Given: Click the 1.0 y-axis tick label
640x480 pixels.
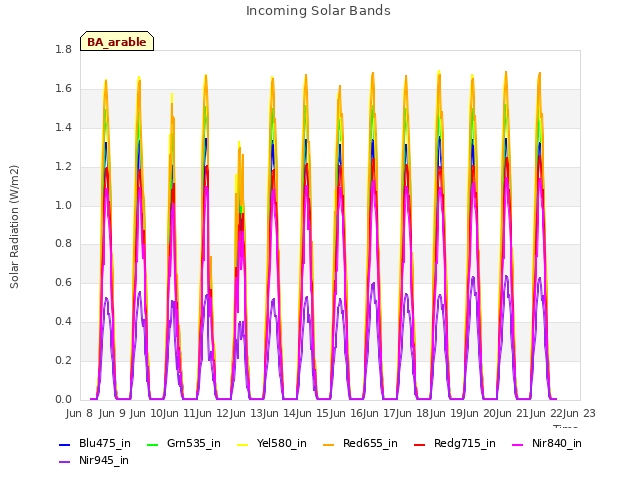Looking at the screenshot, I should coord(63,205).
